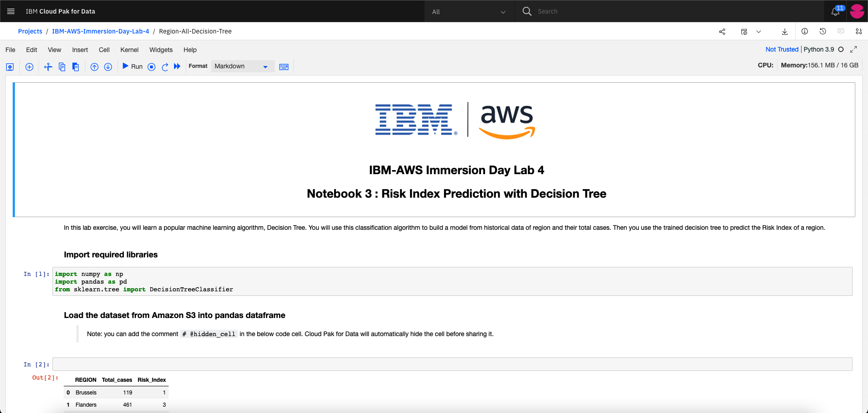Screen dimensions: 868x413
Task: Toggle the Not Trusted notebook status
Action: point(782,49)
